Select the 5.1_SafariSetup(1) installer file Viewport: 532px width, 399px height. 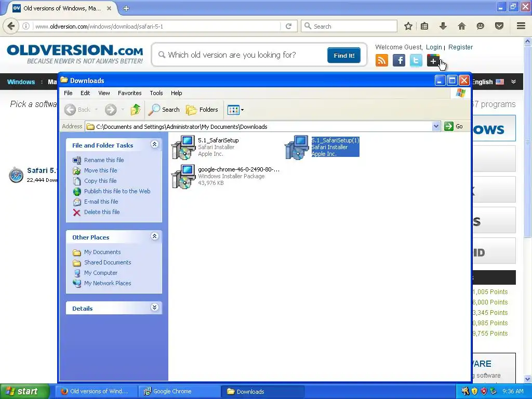click(x=322, y=147)
